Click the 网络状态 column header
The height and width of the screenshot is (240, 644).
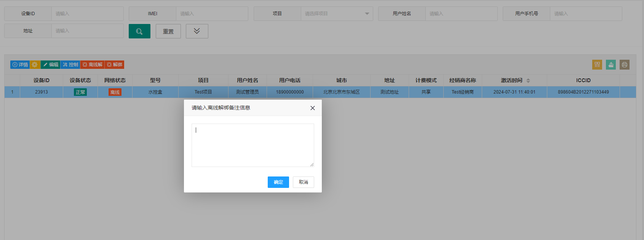point(115,80)
